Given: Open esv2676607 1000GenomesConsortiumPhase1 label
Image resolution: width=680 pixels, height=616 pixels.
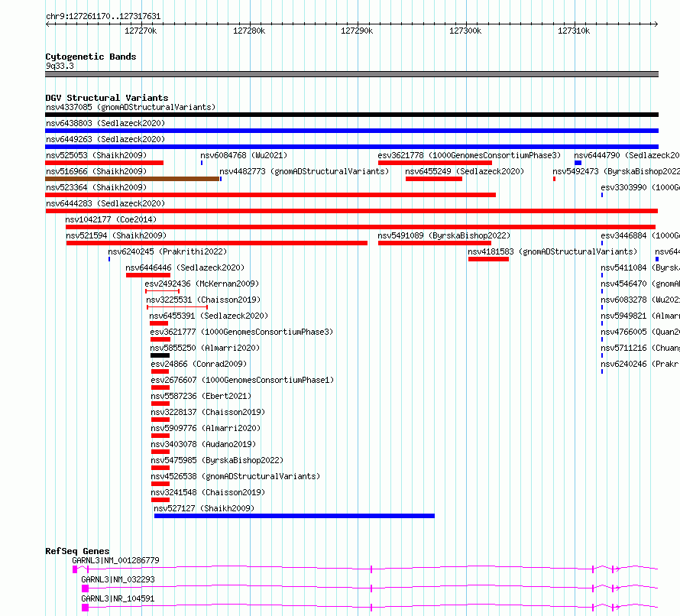Looking at the screenshot, I should (242, 380).
